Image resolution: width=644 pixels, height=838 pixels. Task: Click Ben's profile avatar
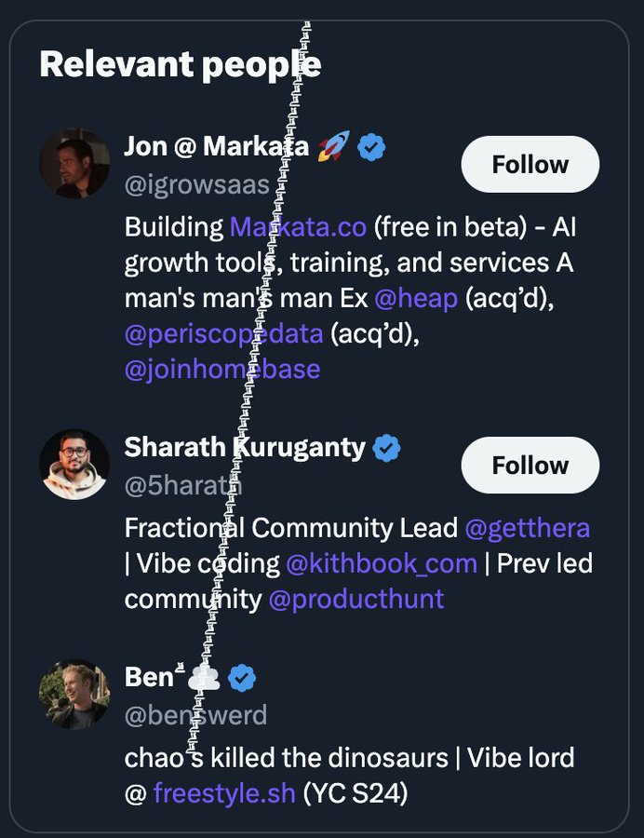pos(74,695)
